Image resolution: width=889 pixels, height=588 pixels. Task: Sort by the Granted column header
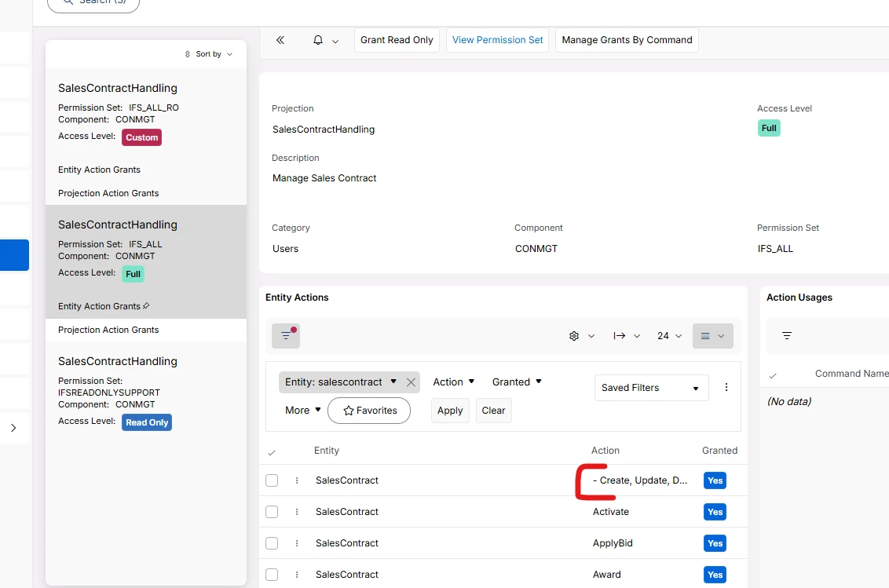click(x=719, y=450)
